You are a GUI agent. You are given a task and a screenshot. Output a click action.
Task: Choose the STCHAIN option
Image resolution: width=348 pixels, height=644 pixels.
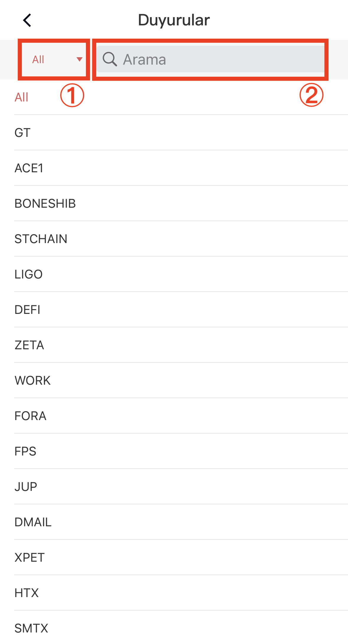[41, 239]
